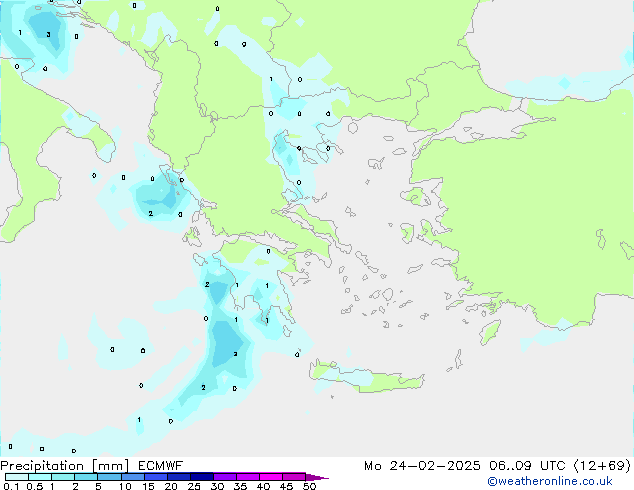Click the '06..09 UTC' time text

point(527,466)
